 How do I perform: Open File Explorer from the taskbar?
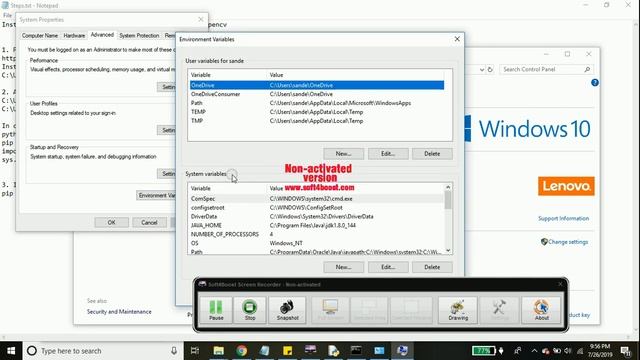tap(219, 351)
